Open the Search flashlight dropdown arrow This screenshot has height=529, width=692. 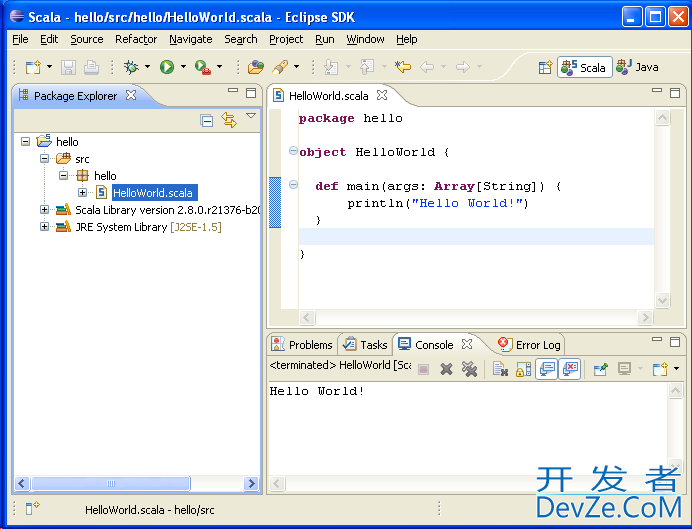click(297, 67)
